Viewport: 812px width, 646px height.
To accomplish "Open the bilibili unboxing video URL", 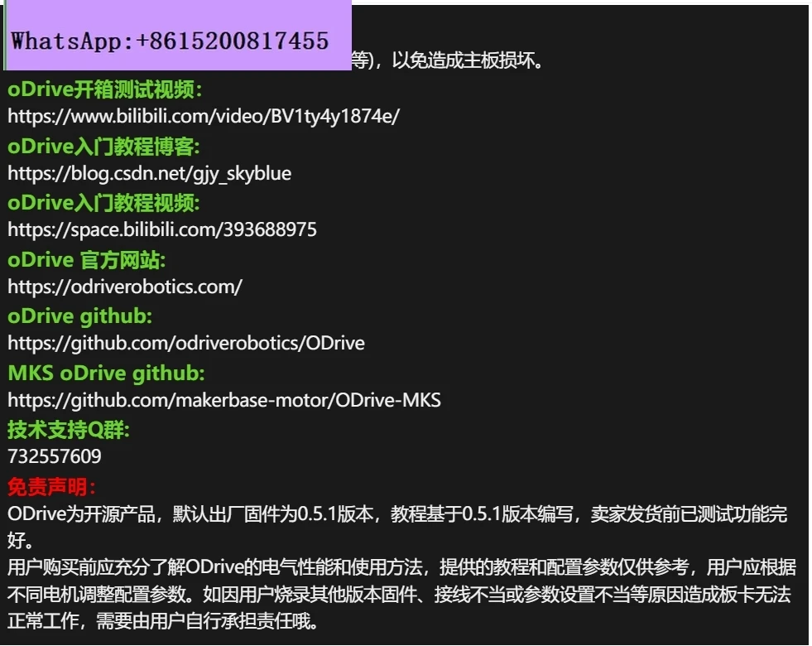I will 204,116.
